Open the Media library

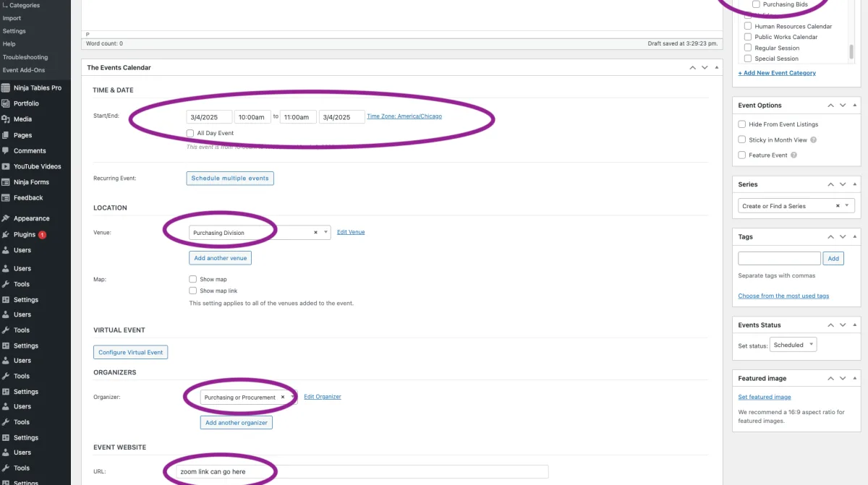pyautogui.click(x=22, y=119)
